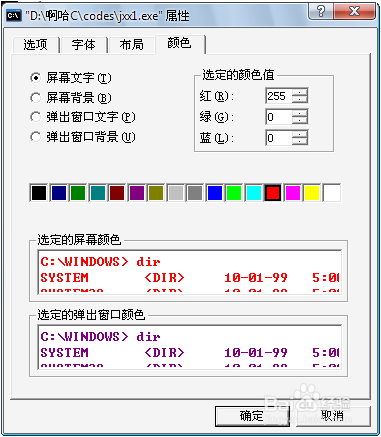Pick the dark green color swatch
Screen dimensions: 381x437
click(78, 193)
